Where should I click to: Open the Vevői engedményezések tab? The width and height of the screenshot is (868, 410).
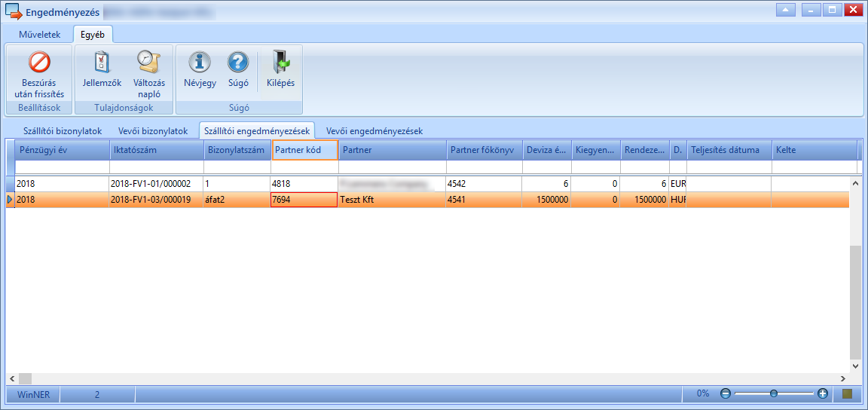pyautogui.click(x=374, y=131)
